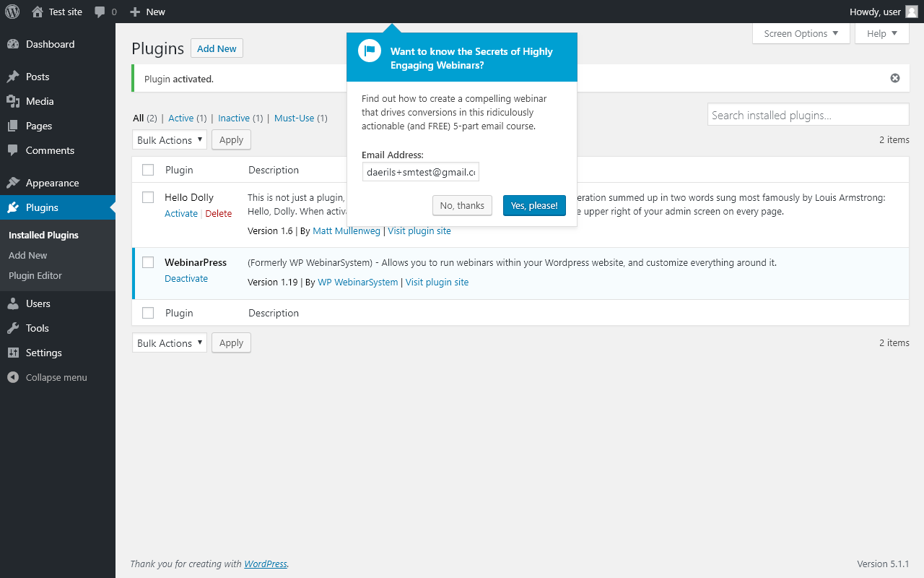Deactivate the WebinarPress plugin
Image resolution: width=924 pixels, height=578 pixels.
coord(186,278)
